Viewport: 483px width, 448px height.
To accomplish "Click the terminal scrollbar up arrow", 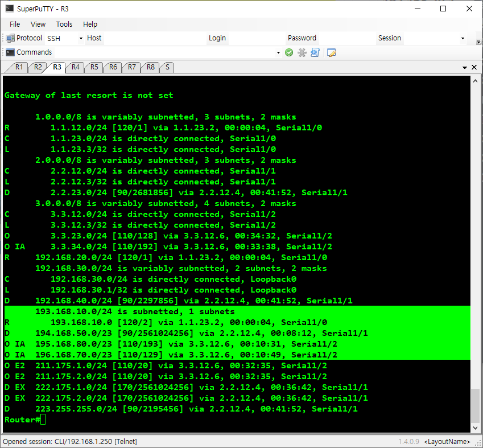I will [475, 81].
